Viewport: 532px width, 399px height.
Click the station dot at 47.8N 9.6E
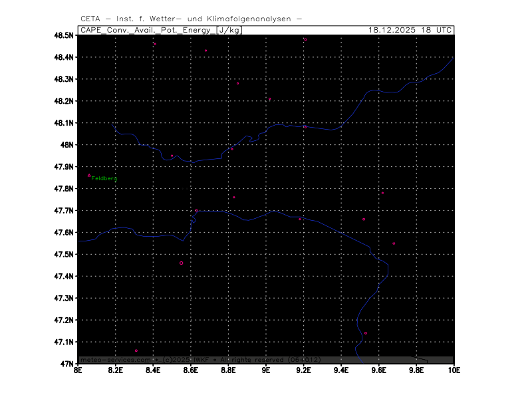pos(382,193)
